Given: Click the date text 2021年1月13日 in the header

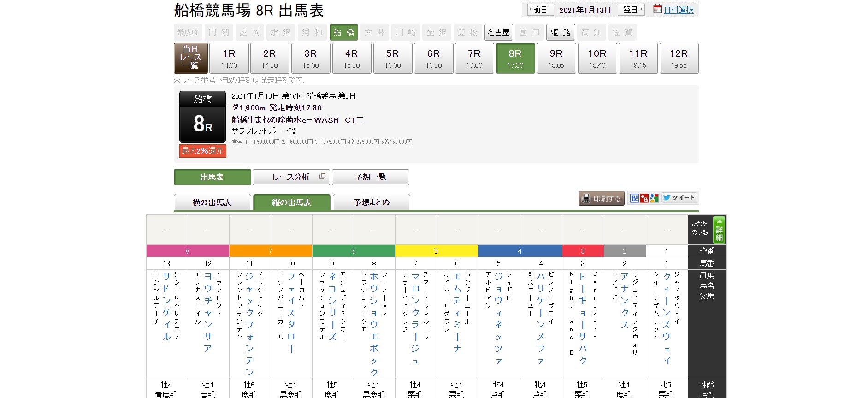Looking at the screenshot, I should tap(585, 10).
